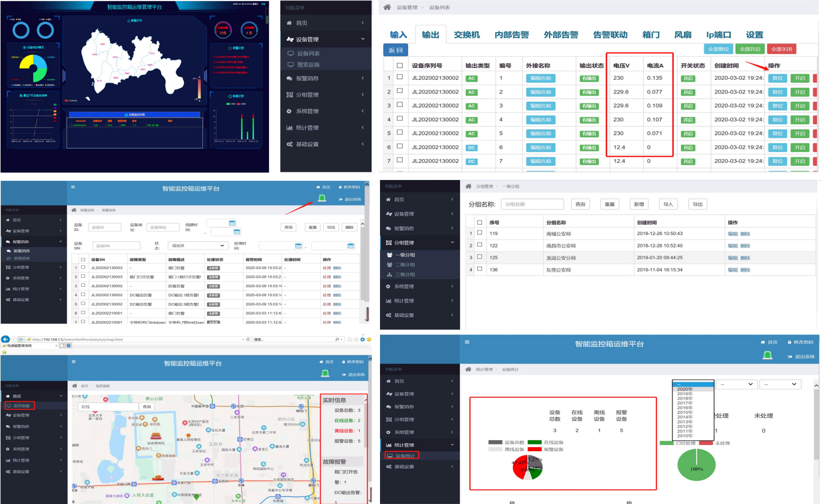The image size is (821, 504).
Task: Tick the checkbox for group 119 南城公安局
Action: click(480, 233)
